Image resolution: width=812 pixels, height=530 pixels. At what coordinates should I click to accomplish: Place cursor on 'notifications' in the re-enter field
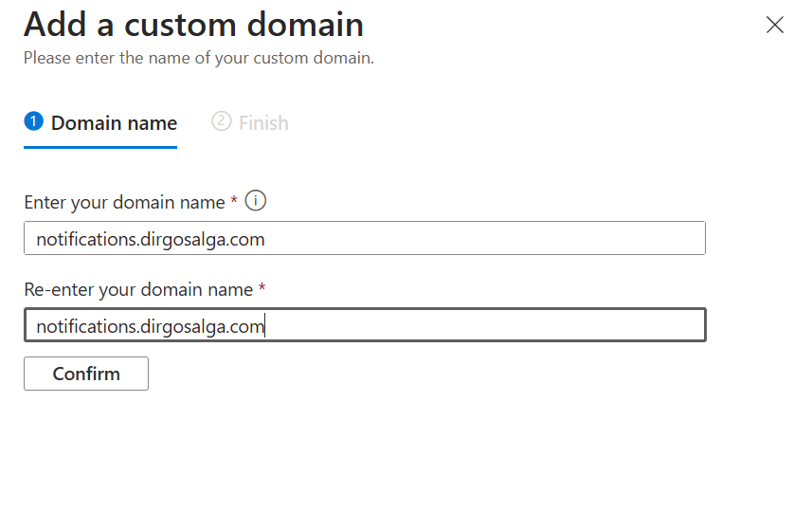83,327
